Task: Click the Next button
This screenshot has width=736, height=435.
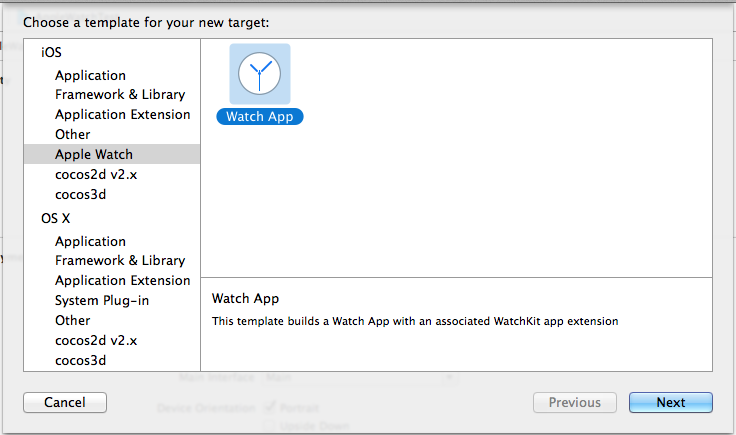Action: point(670,403)
